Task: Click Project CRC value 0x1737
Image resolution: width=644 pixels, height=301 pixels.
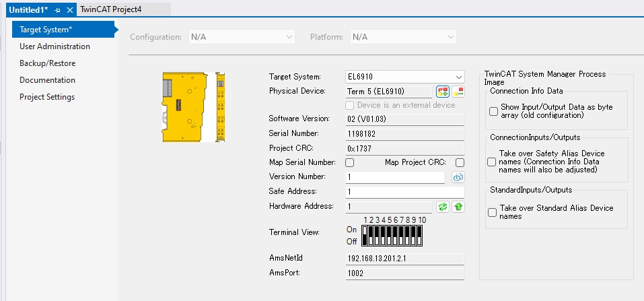Action: tap(405, 149)
